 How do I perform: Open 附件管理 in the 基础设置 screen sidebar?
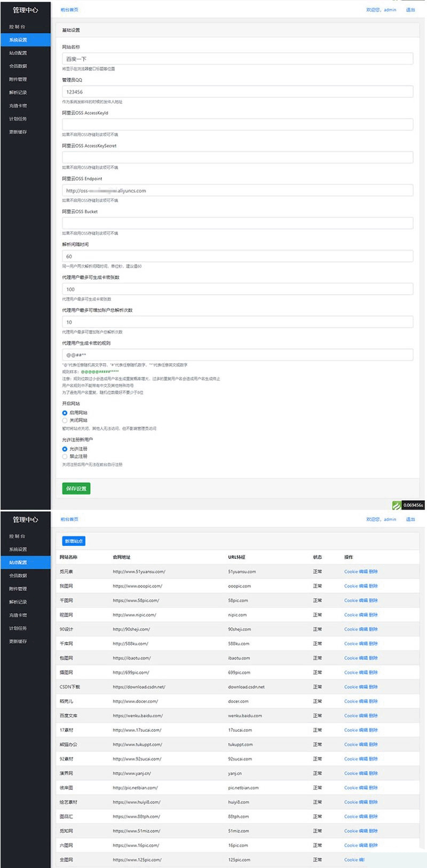18,79
